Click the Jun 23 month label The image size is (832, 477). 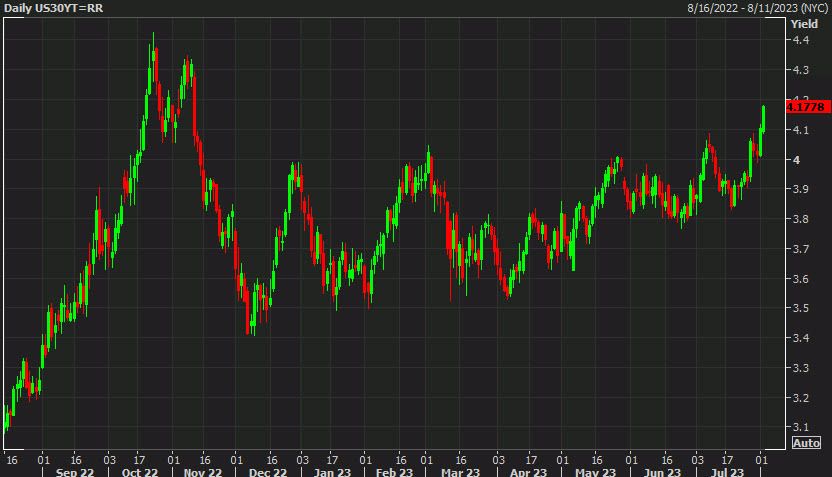[660, 471]
